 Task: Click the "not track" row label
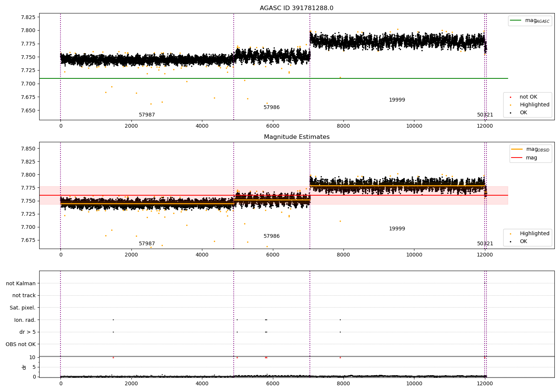(24, 296)
